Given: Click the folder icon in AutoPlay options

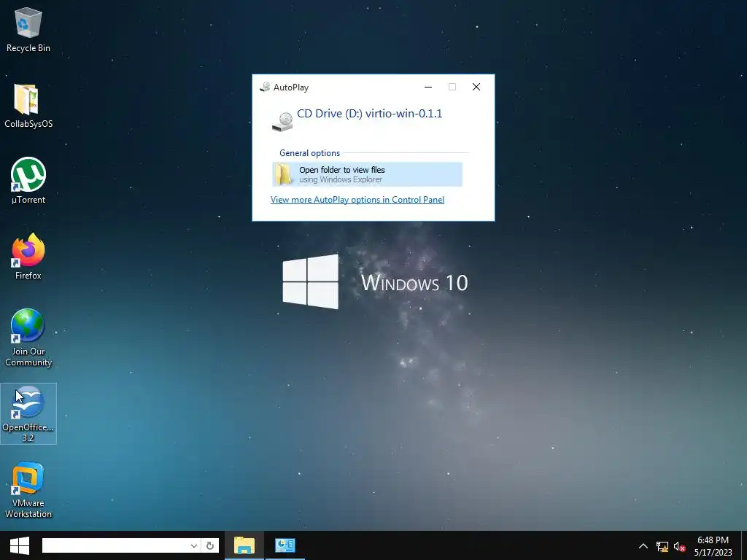Looking at the screenshot, I should tap(285, 174).
